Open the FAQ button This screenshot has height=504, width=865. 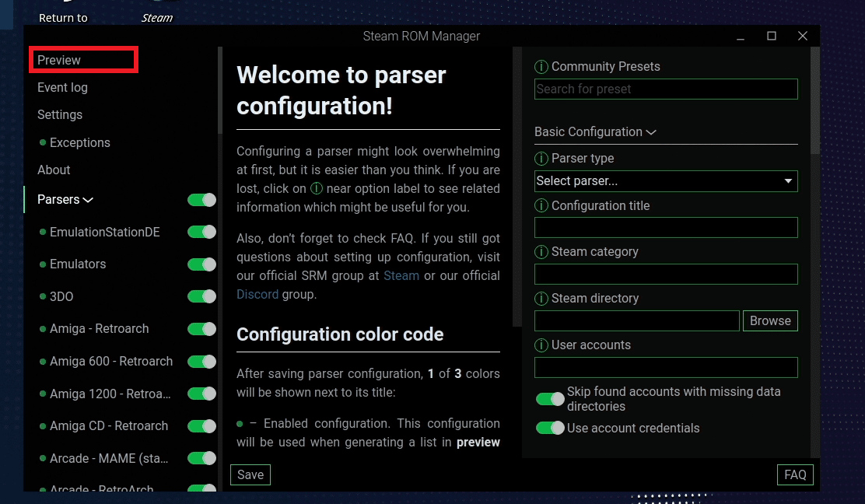coord(795,474)
